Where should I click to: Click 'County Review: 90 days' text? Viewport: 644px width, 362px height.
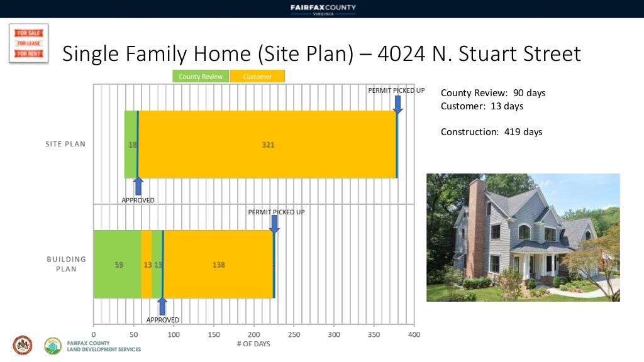pyautogui.click(x=493, y=93)
